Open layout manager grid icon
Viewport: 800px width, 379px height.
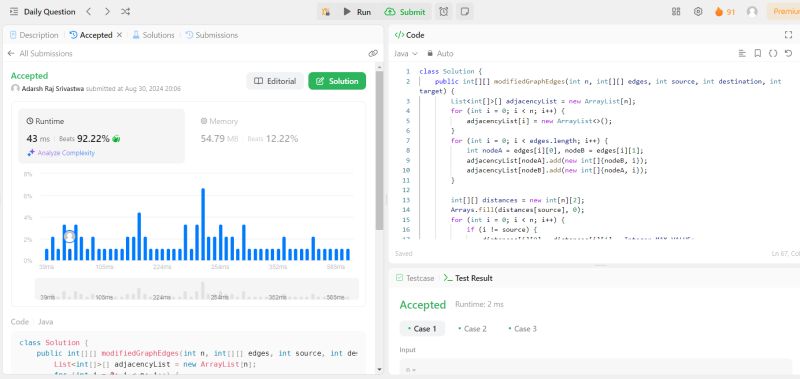point(676,11)
